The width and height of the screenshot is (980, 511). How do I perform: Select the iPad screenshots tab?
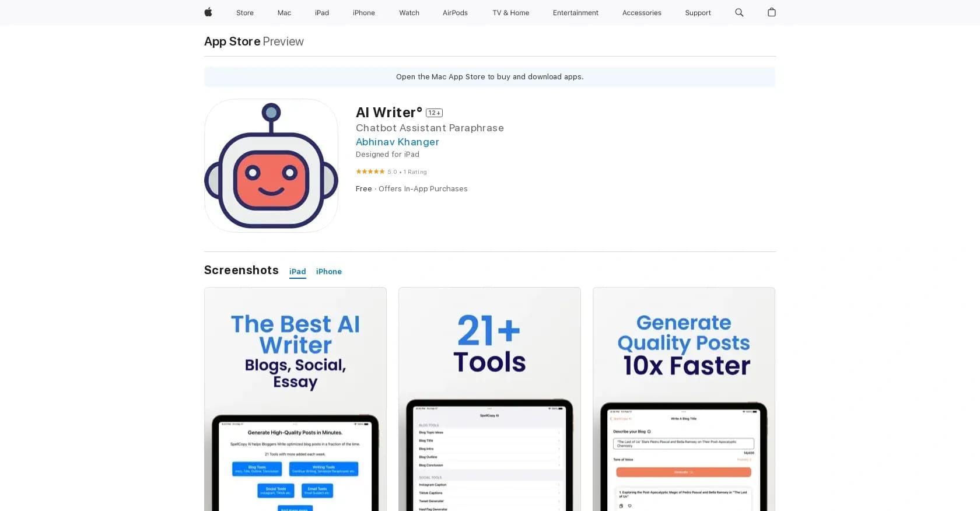(x=297, y=272)
